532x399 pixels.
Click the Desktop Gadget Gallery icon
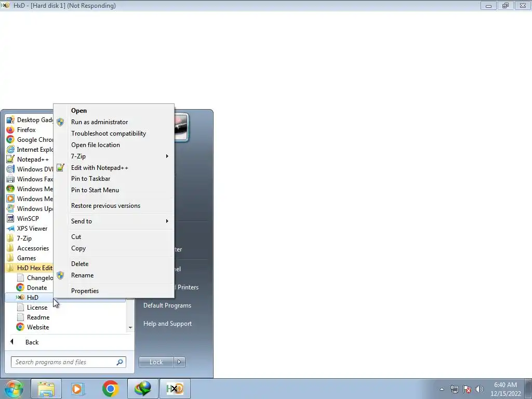click(x=10, y=120)
